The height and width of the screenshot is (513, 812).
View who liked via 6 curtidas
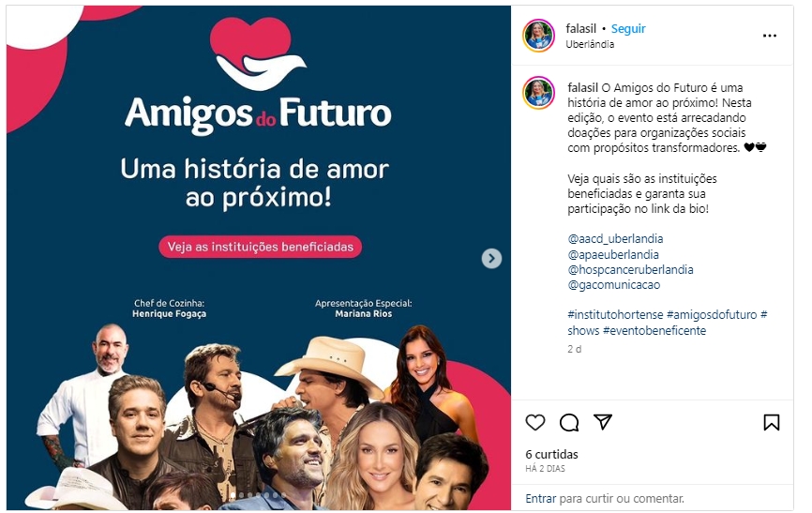click(551, 455)
